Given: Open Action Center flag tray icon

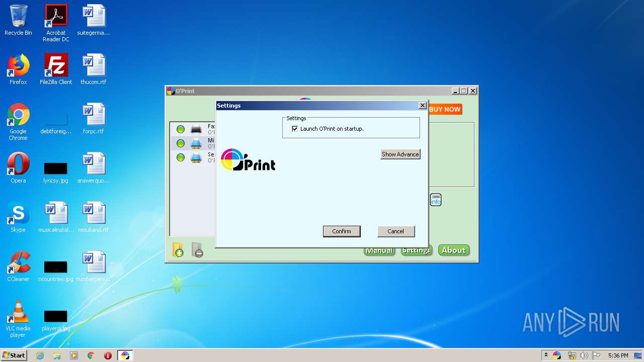Looking at the screenshot, I should click(596, 355).
